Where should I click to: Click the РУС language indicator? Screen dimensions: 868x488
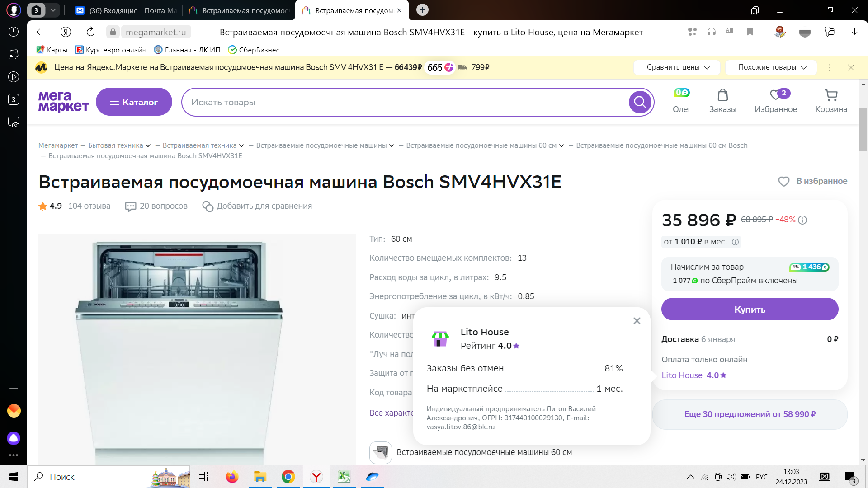click(761, 477)
